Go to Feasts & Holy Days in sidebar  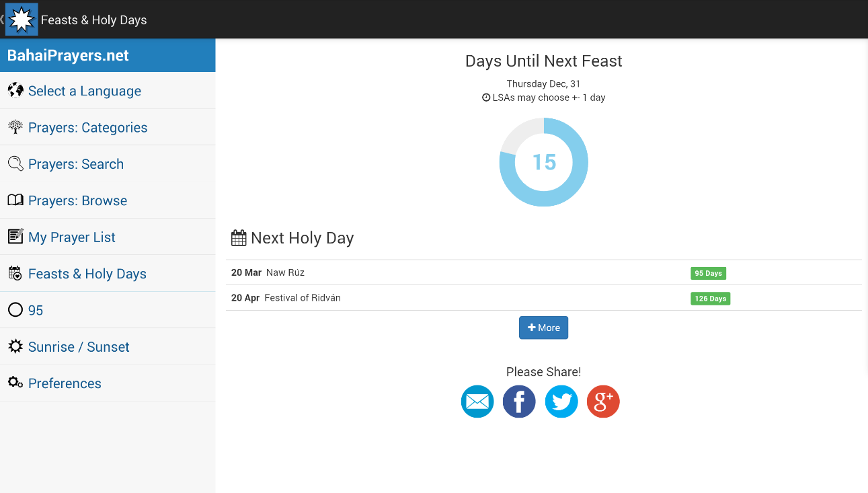87,274
